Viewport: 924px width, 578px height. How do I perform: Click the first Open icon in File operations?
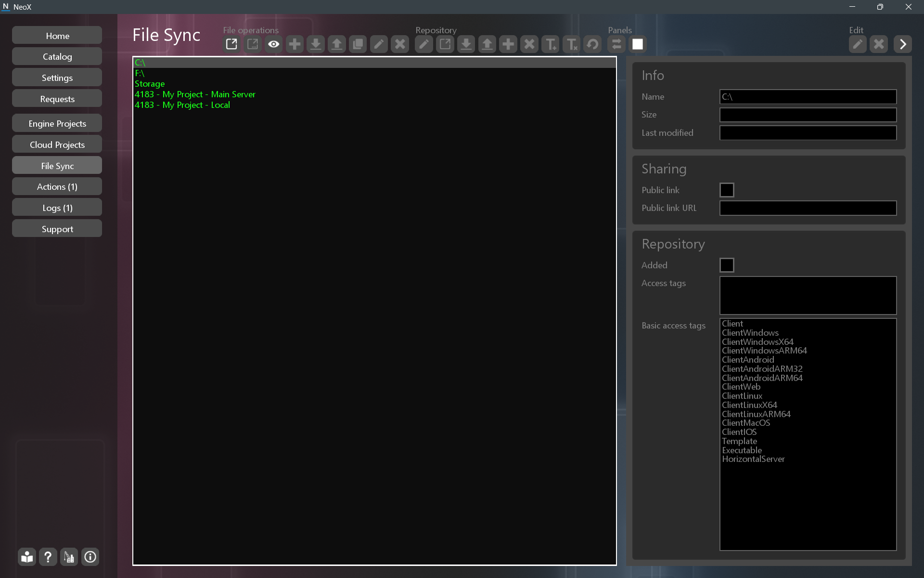[x=231, y=44]
